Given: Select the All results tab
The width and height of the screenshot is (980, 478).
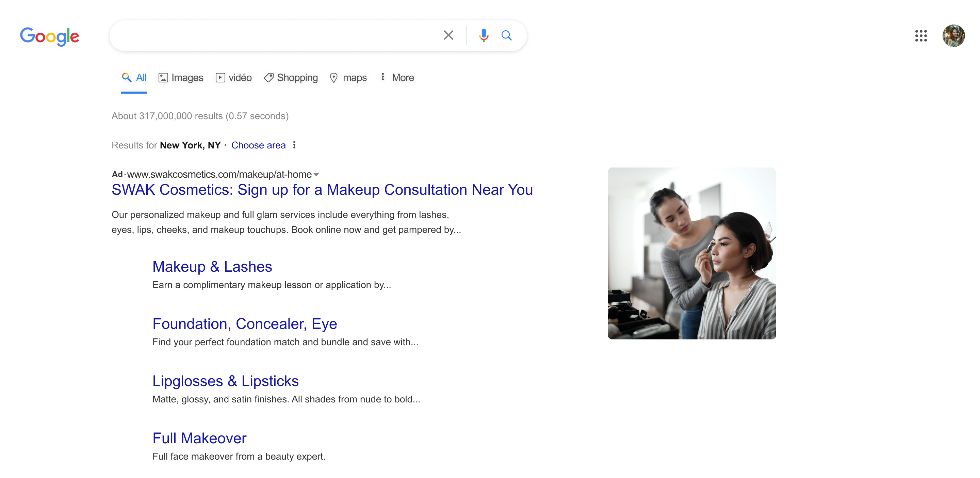Looking at the screenshot, I should click(134, 78).
